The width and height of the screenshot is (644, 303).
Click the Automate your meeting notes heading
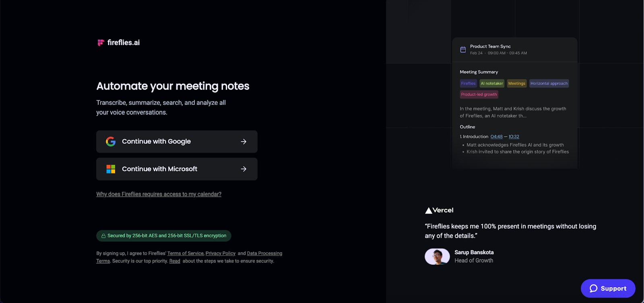pyautogui.click(x=173, y=86)
